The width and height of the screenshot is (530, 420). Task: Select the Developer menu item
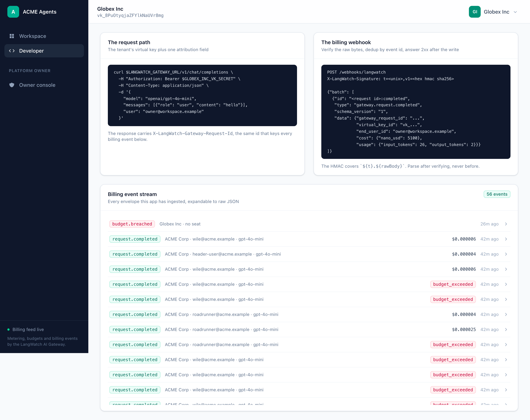click(x=44, y=51)
